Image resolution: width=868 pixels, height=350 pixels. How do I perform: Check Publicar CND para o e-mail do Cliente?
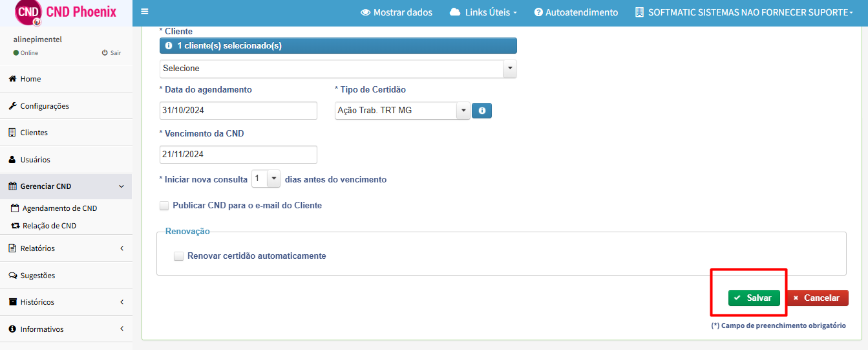click(x=164, y=206)
